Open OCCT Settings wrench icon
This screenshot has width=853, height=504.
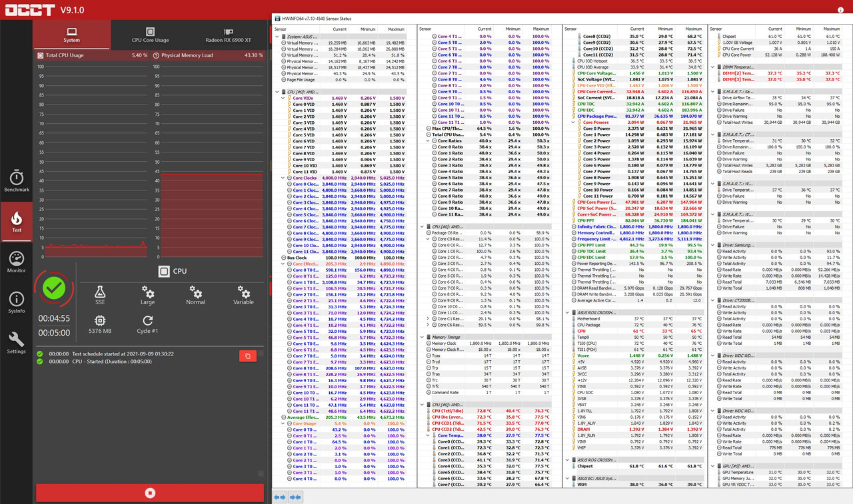click(17, 343)
